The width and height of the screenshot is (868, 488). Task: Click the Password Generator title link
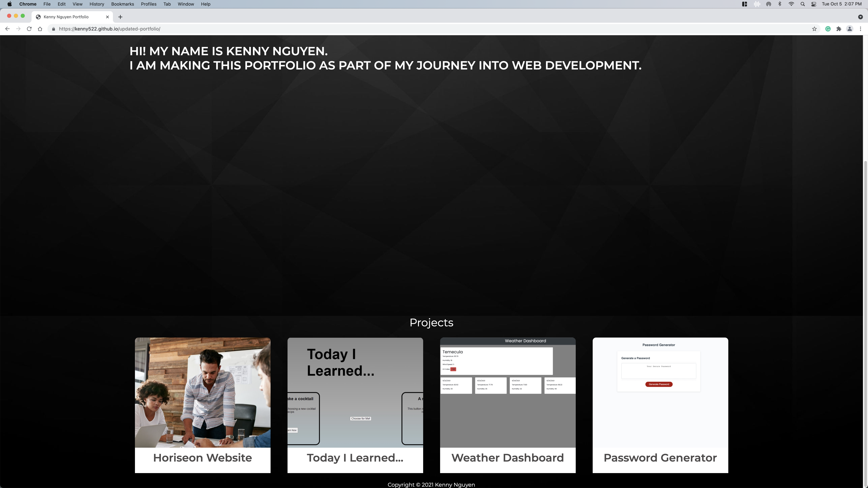(660, 458)
